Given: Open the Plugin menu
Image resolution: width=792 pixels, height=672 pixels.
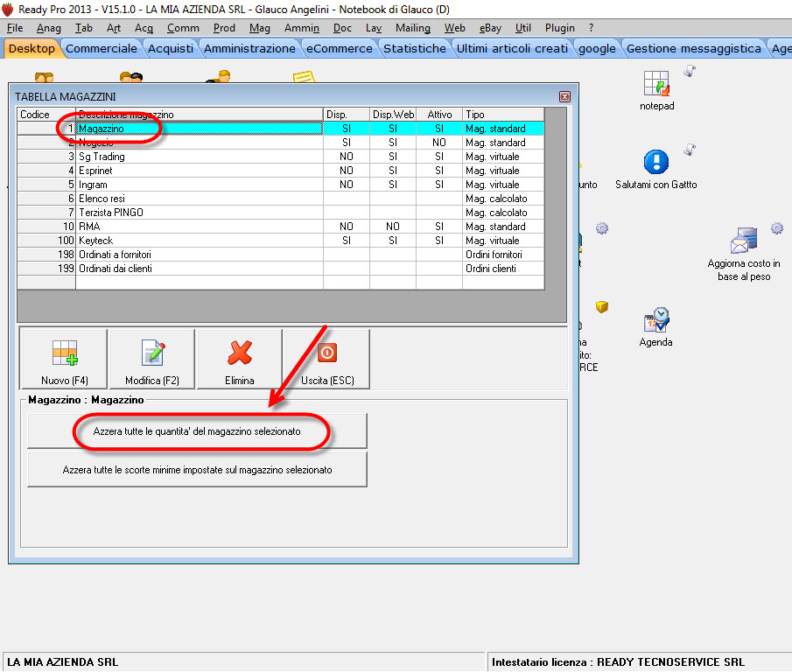Looking at the screenshot, I should click(560, 28).
